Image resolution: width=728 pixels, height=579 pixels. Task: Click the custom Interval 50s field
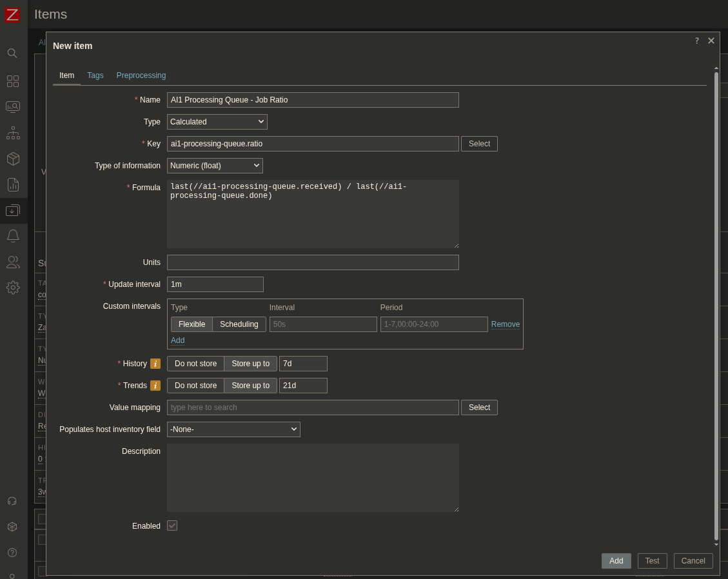(323, 324)
